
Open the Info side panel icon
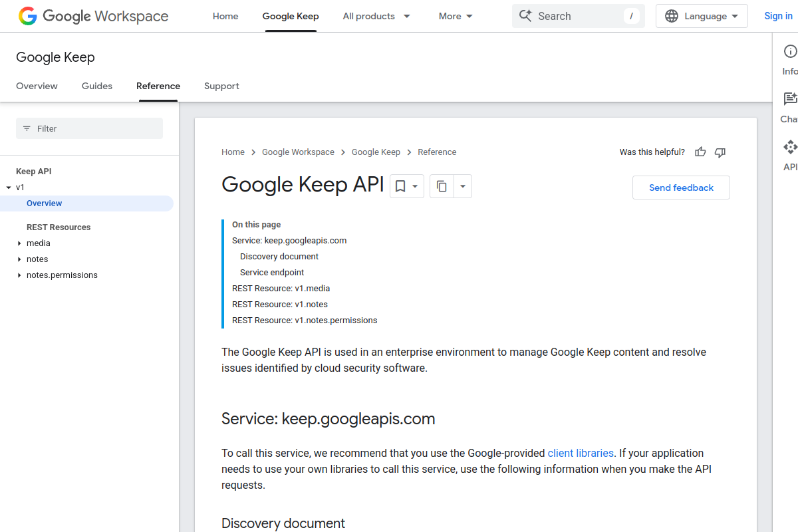click(790, 51)
